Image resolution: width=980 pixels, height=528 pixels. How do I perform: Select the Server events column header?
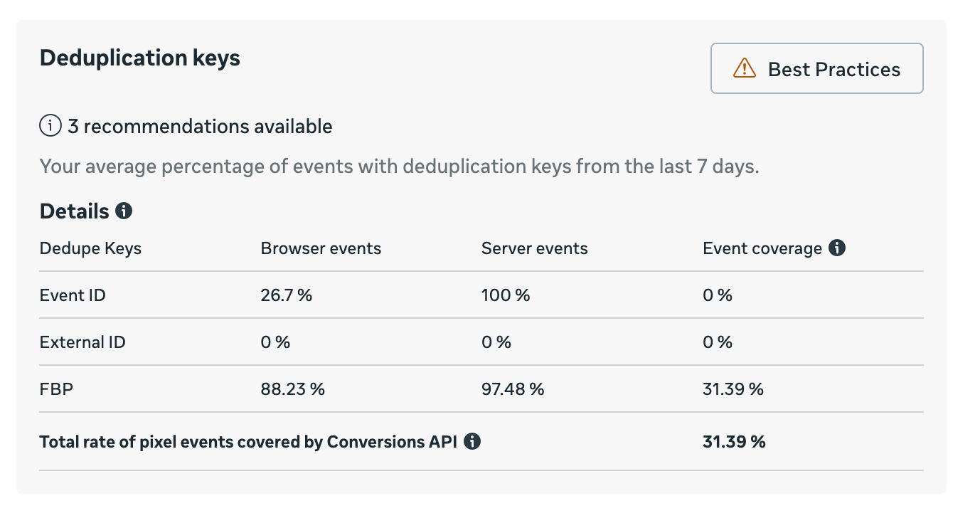pos(534,248)
